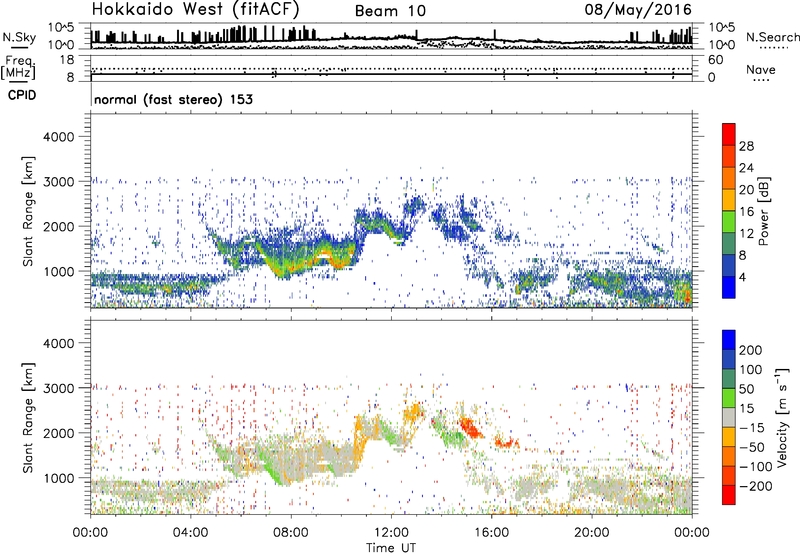The image size is (800, 554).
Task: Click the top blue Velocity colorbar segment
Action: click(729, 340)
